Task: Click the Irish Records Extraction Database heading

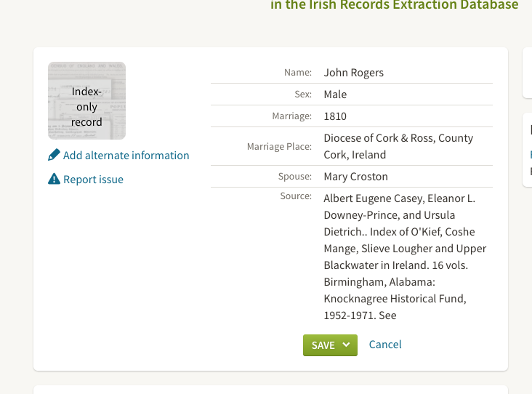Action: click(x=394, y=6)
